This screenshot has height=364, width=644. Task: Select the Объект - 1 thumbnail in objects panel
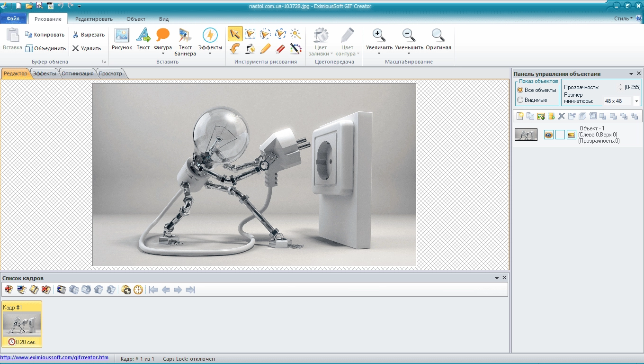[526, 135]
